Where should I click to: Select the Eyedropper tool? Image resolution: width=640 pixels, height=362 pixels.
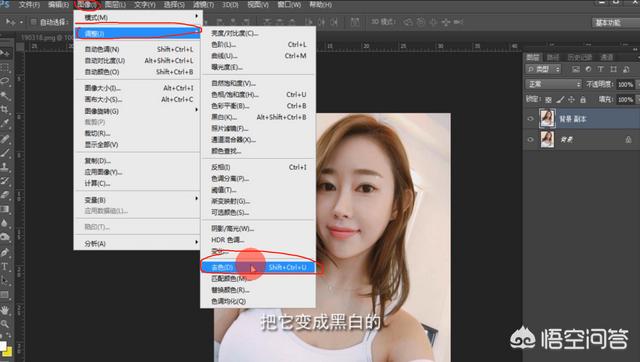(4, 123)
